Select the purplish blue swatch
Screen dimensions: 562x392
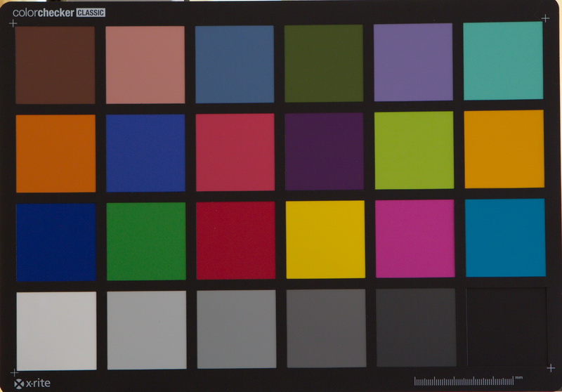click(145, 153)
